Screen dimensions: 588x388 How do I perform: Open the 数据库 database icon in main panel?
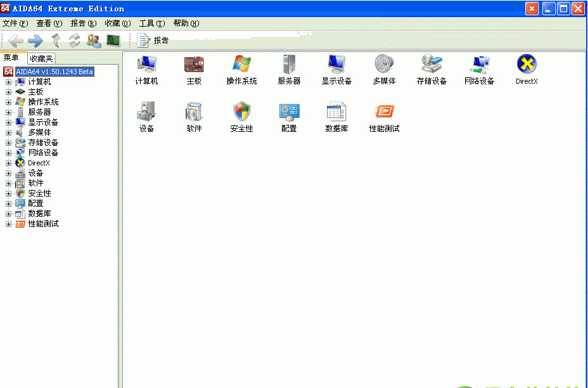pyautogui.click(x=336, y=112)
